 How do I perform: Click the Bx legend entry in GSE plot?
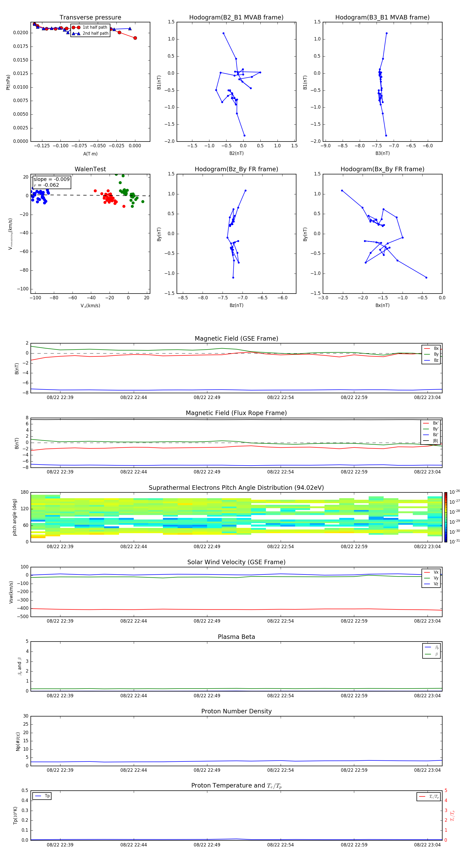pos(431,349)
